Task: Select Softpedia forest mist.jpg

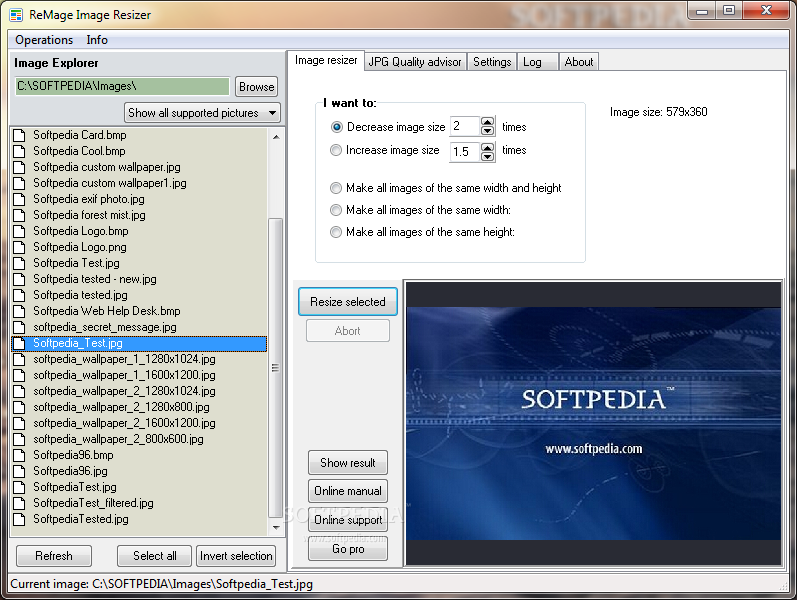Action: (139, 215)
